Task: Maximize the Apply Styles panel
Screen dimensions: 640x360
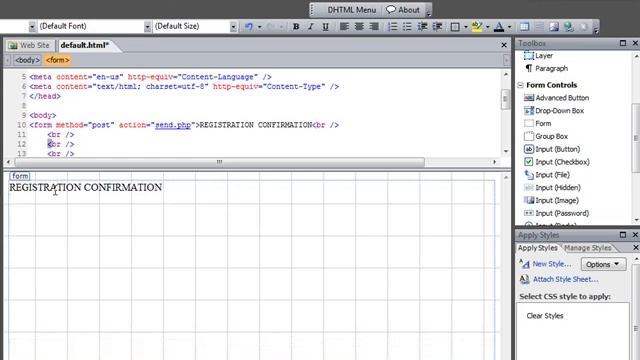Action: tap(623, 235)
